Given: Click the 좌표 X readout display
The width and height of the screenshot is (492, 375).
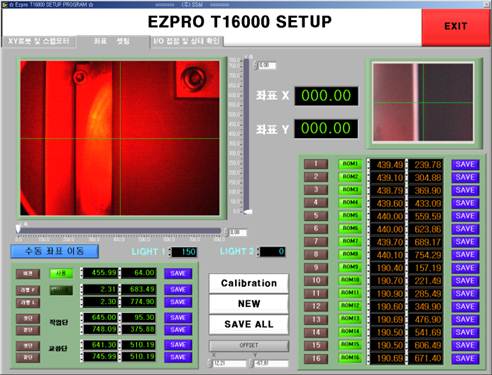Looking at the screenshot, I should tap(326, 96).
